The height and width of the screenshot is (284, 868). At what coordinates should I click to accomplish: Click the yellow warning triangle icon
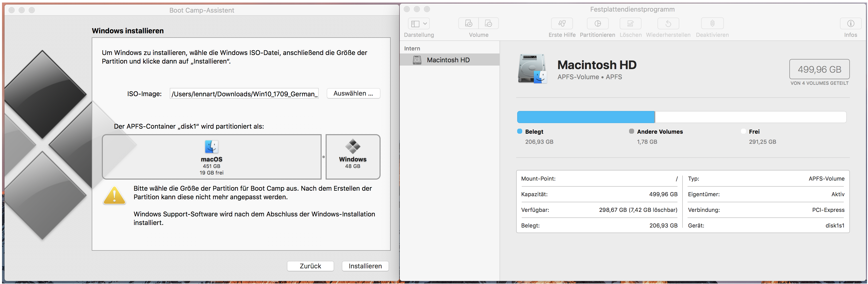[x=115, y=196]
